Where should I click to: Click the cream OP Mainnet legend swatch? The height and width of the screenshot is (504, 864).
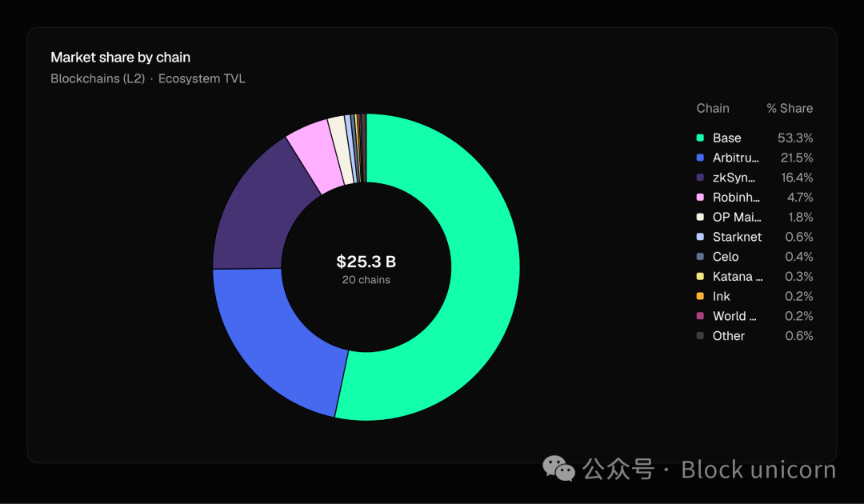tap(700, 217)
